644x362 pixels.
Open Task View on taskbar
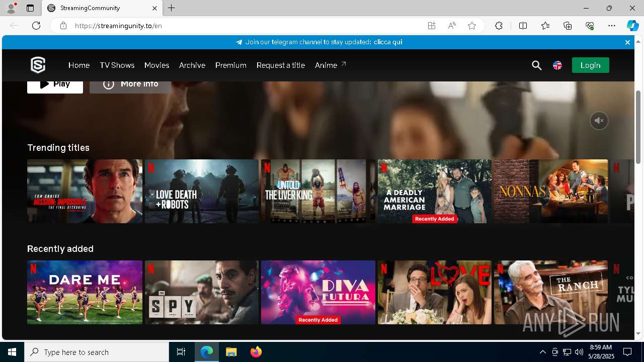[x=181, y=352]
